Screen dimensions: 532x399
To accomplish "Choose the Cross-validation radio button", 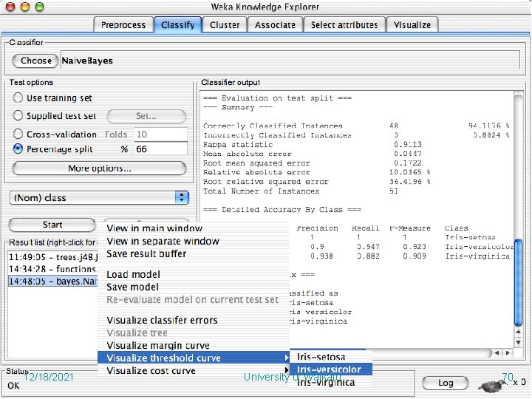I will [18, 134].
